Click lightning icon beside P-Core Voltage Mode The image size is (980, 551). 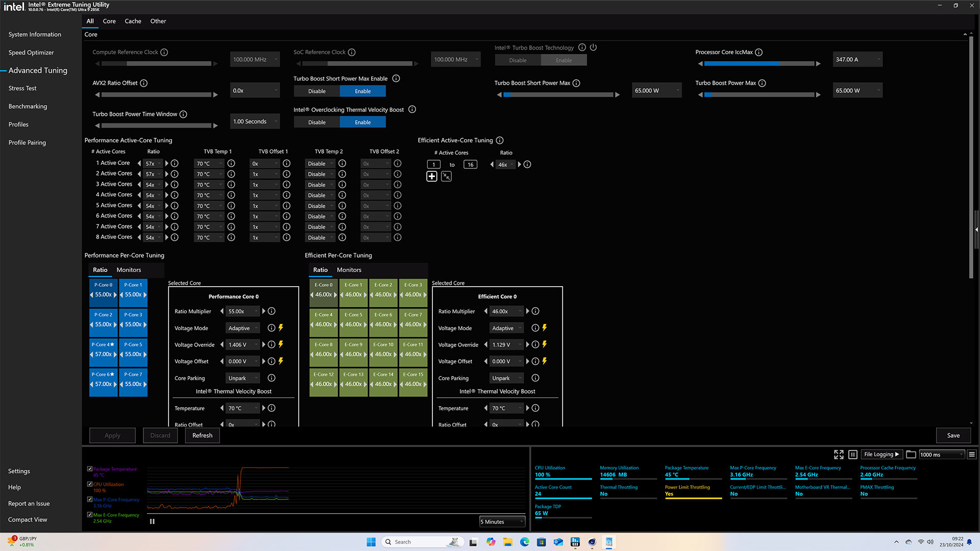coord(281,328)
